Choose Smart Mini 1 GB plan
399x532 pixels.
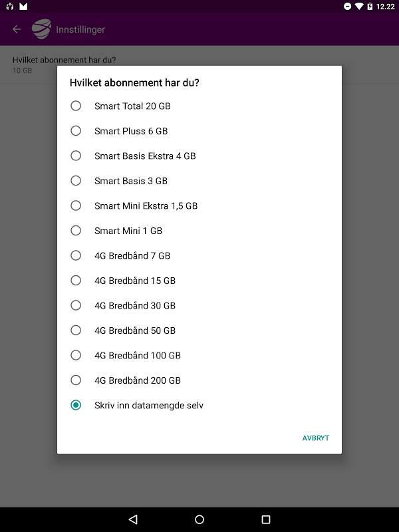click(x=76, y=231)
